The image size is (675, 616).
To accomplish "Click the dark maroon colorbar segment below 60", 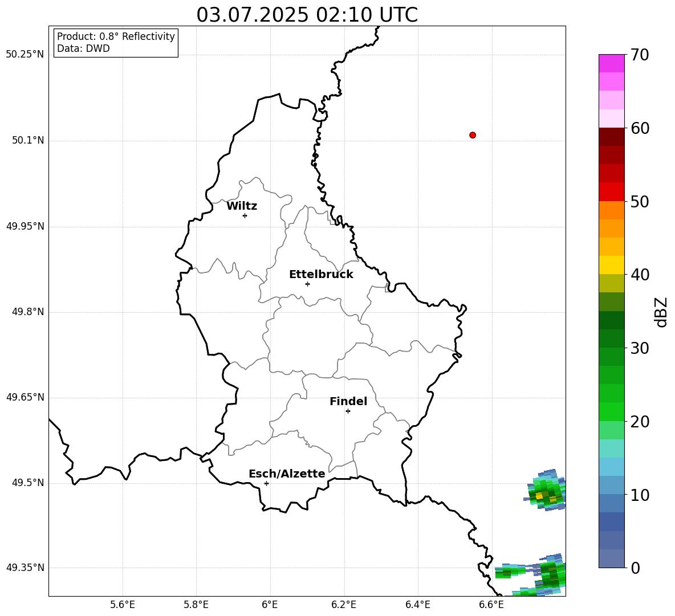I will point(611,137).
